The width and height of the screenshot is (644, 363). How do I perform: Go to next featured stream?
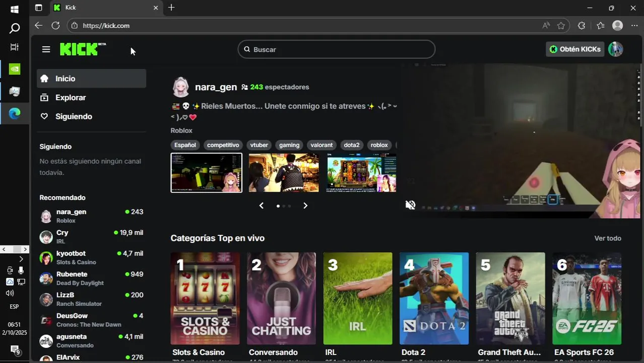305,206
